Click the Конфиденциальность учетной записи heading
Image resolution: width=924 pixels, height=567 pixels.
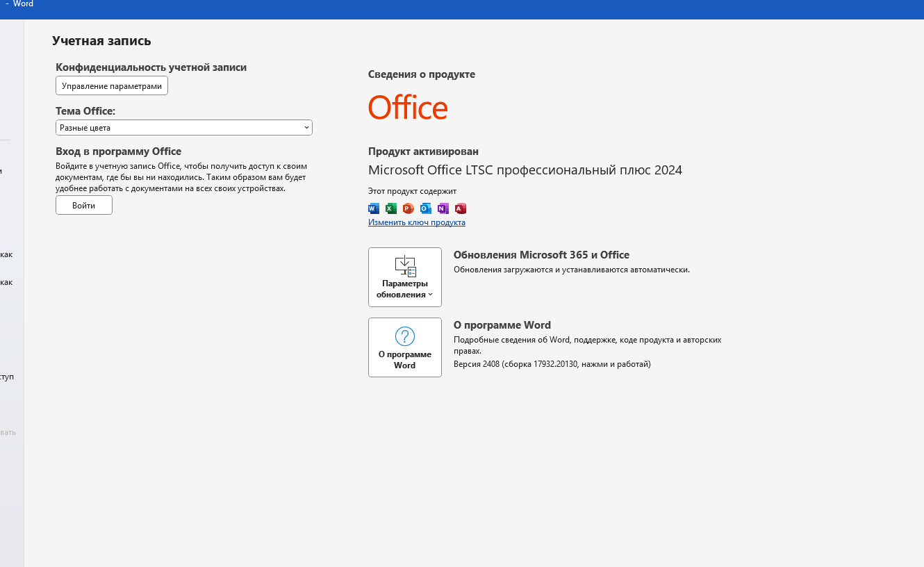click(151, 67)
